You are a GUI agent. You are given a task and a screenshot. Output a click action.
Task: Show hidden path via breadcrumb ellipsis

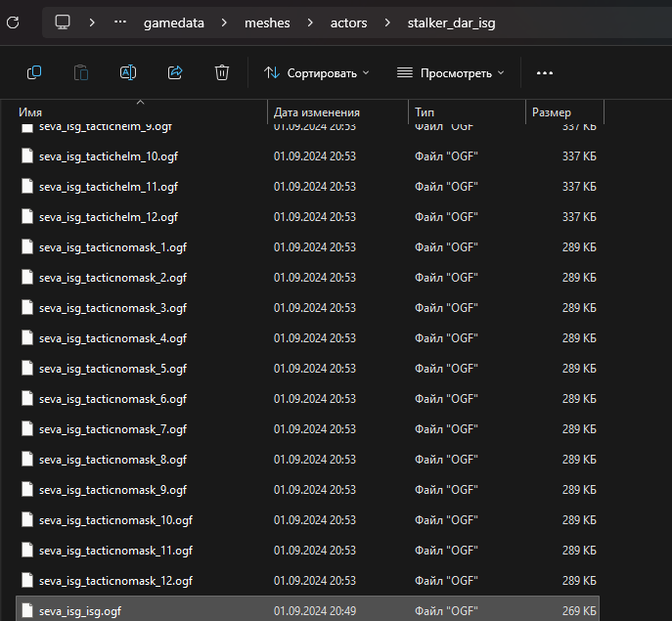click(121, 22)
